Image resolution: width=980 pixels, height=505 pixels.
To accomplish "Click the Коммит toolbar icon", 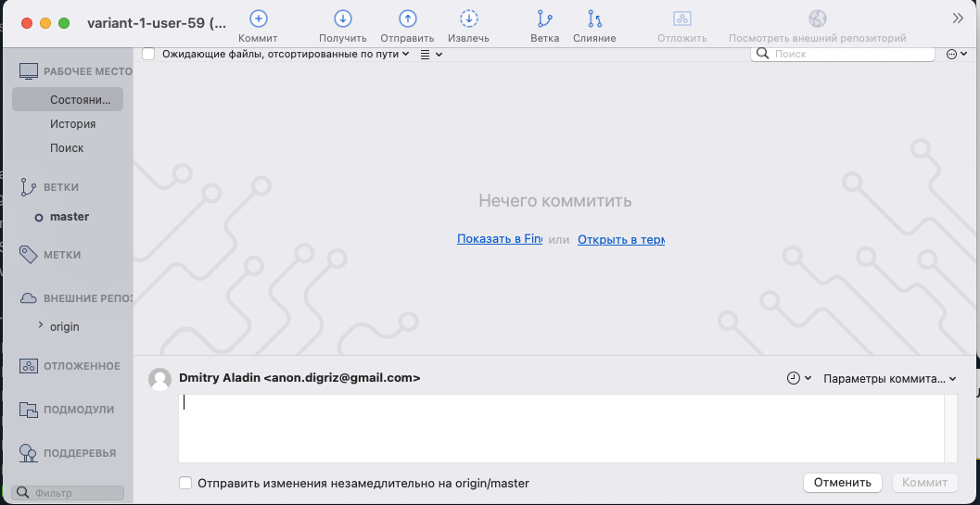I will (x=259, y=19).
